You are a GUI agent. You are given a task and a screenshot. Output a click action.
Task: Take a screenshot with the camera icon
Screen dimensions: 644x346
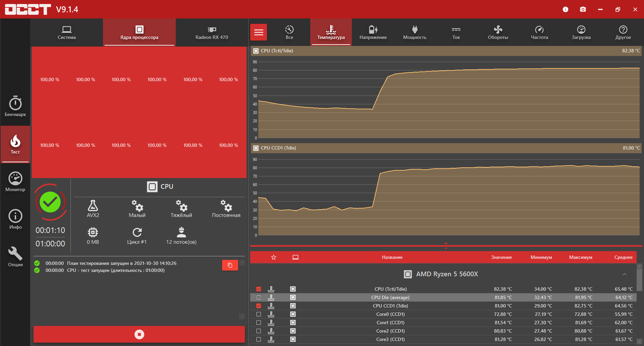[583, 9]
